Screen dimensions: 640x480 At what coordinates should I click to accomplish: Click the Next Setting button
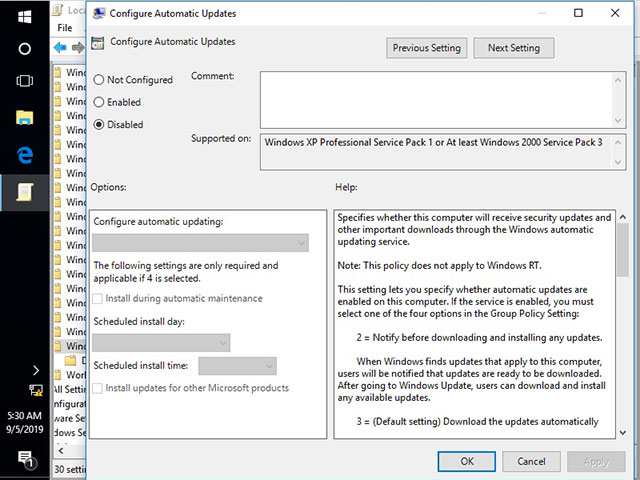(x=514, y=48)
